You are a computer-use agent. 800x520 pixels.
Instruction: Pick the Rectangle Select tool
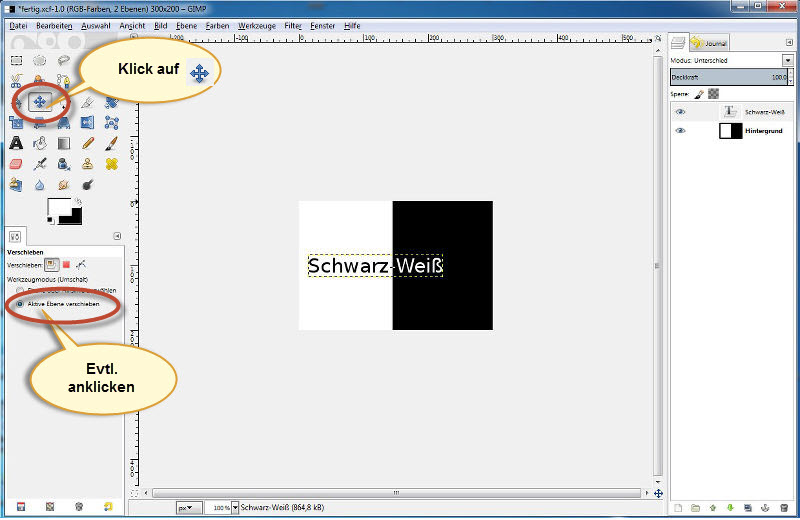16,60
